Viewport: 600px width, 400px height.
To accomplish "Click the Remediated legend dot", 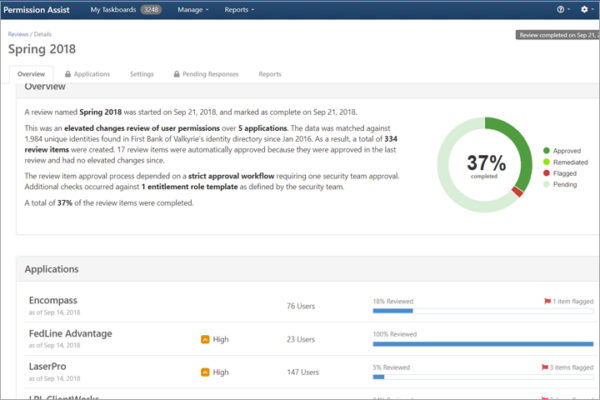I will pyautogui.click(x=546, y=162).
